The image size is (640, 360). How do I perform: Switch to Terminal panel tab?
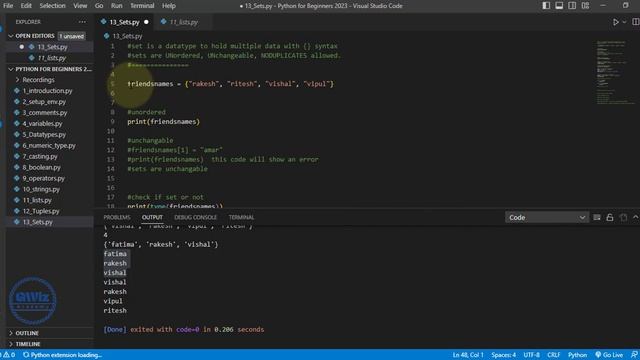(241, 218)
